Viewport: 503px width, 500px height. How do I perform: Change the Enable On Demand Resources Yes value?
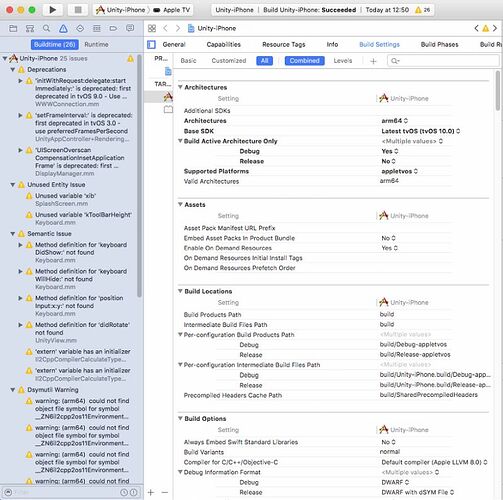[x=390, y=248]
